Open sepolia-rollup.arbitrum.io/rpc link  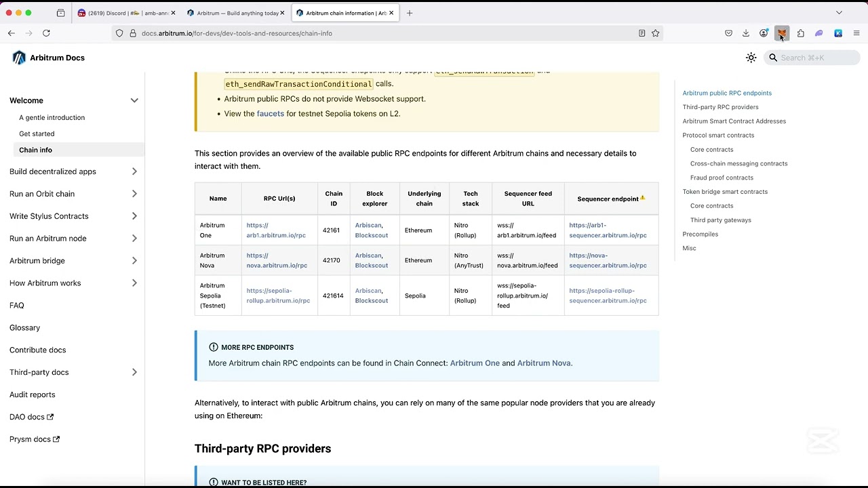(278, 296)
